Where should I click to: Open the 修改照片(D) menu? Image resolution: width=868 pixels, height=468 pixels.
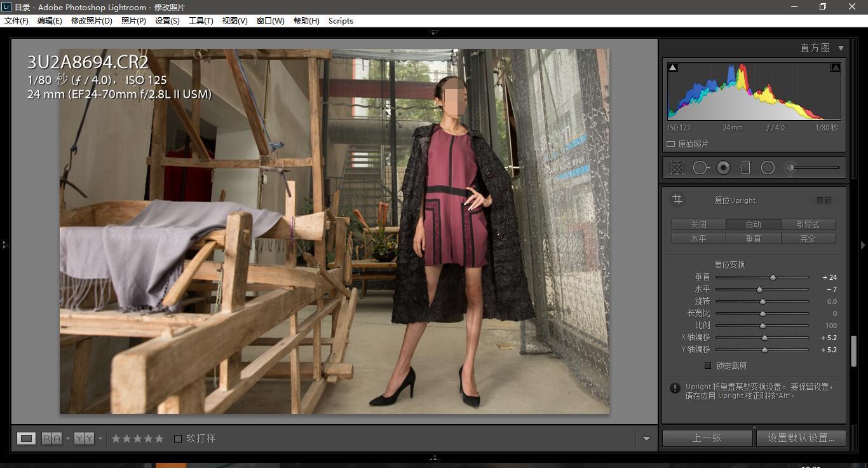click(92, 20)
